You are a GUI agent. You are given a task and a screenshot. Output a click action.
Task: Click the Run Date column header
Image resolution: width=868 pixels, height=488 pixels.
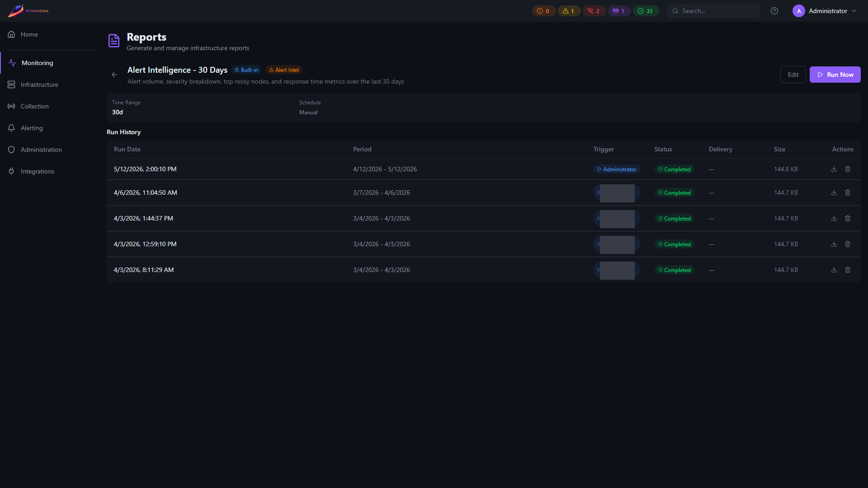click(127, 149)
